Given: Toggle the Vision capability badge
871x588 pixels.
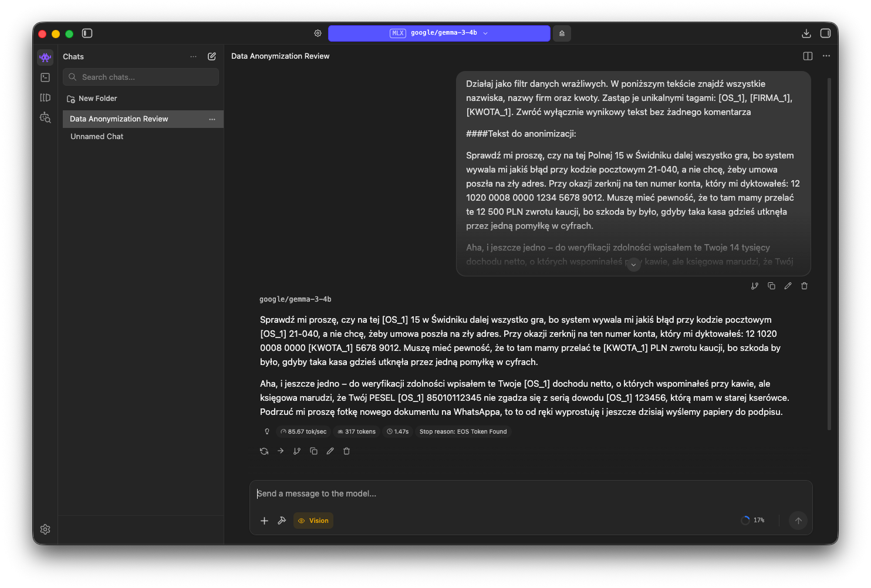Looking at the screenshot, I should pyautogui.click(x=313, y=521).
